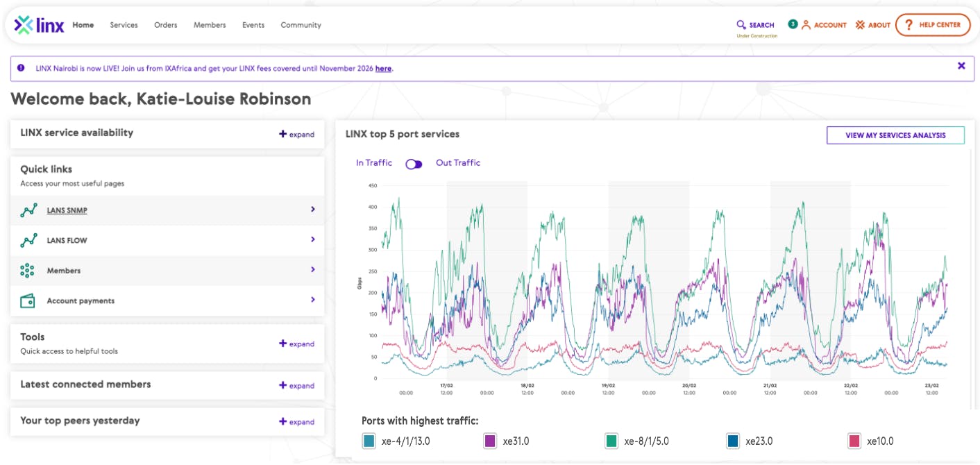The width and height of the screenshot is (980, 465).
Task: Switch the In Traffic / Out Traffic toggle
Action: (414, 164)
